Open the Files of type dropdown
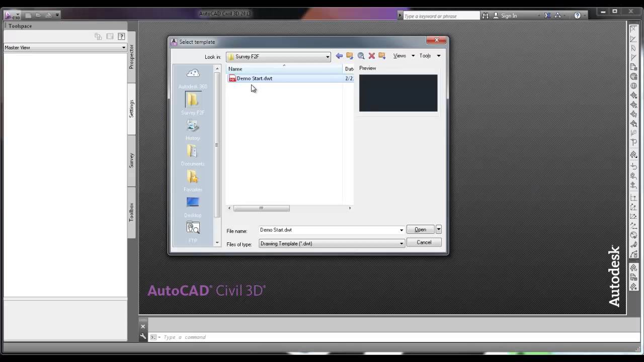 click(332, 243)
